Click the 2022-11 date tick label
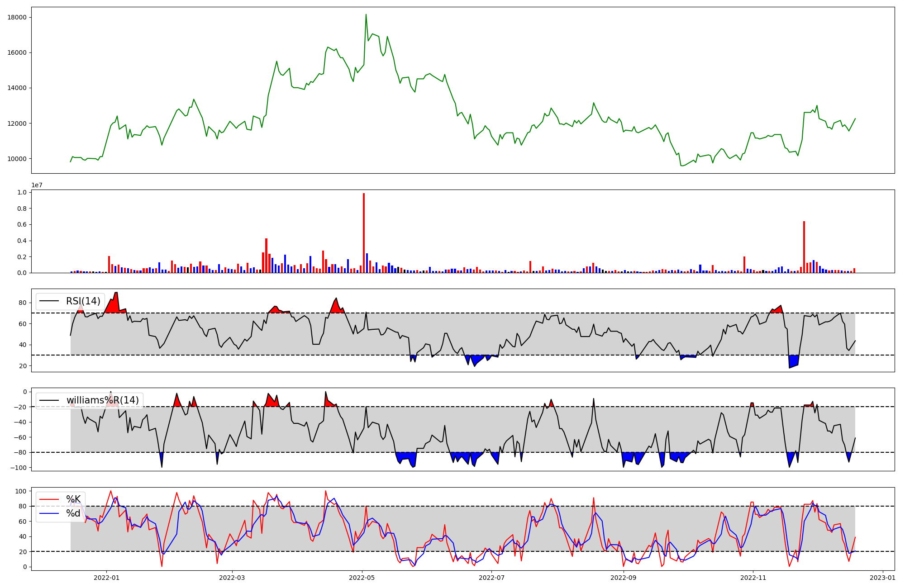Viewport: 905px width, 588px height. 753,578
